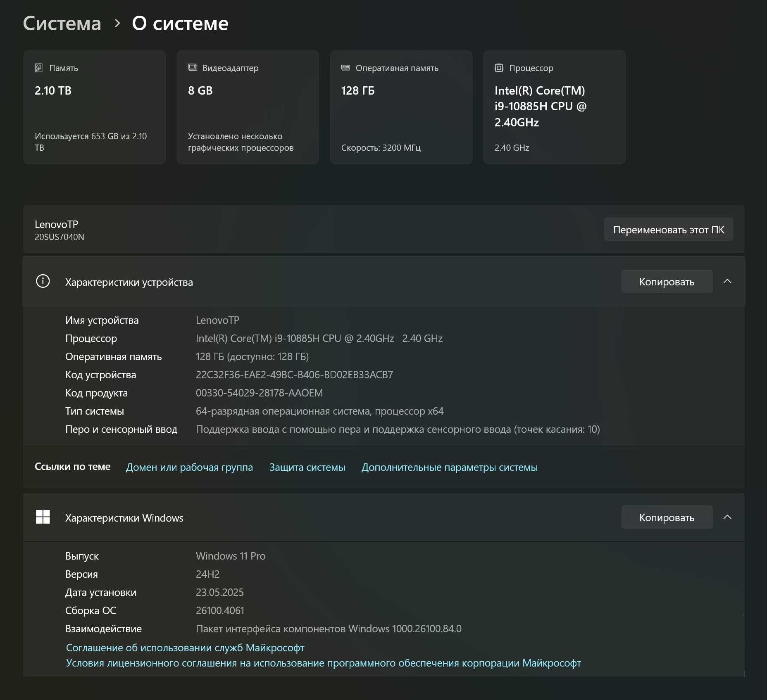Click the Сборка ОС label
The image size is (767, 700).
(x=91, y=610)
